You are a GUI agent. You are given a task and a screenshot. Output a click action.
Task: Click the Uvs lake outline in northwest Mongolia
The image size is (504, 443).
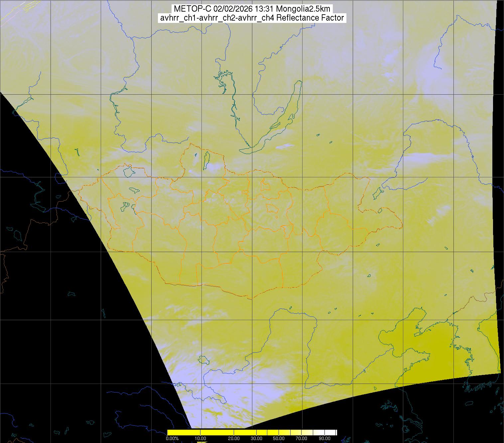click(x=128, y=171)
